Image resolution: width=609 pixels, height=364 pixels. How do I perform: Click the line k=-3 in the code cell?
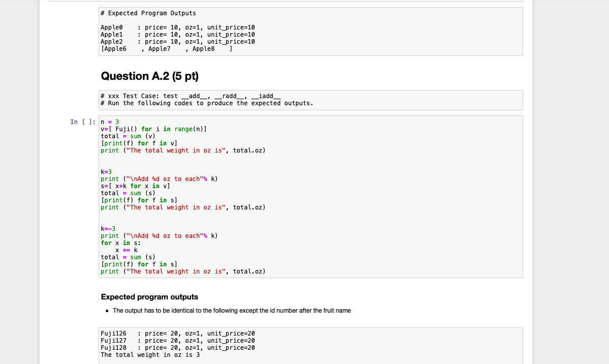click(108, 228)
